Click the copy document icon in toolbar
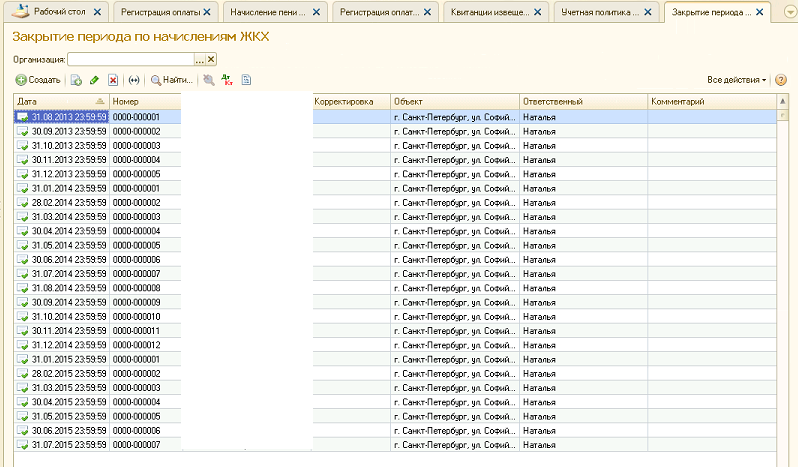The image size is (798, 467). [x=76, y=80]
